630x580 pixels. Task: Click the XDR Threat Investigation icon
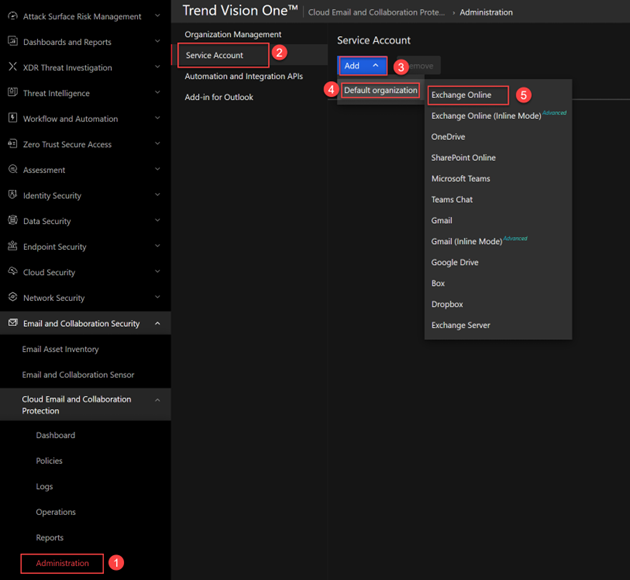coord(13,67)
